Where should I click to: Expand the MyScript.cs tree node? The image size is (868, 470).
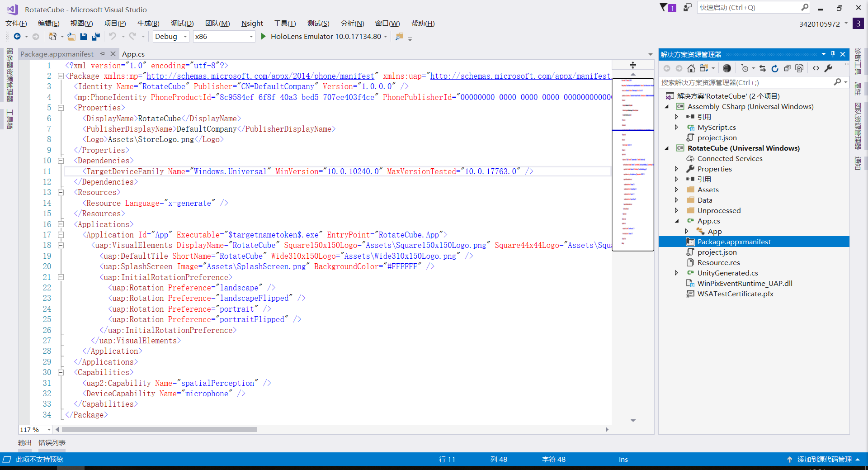point(677,128)
